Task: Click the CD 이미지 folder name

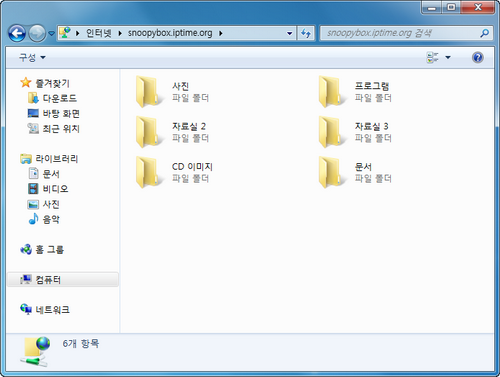Action: point(192,167)
